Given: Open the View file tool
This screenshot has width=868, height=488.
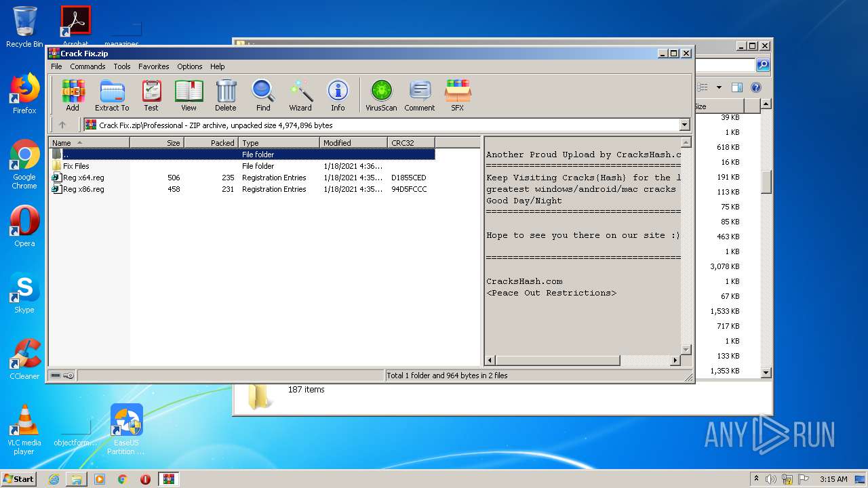Looking at the screenshot, I should [189, 95].
